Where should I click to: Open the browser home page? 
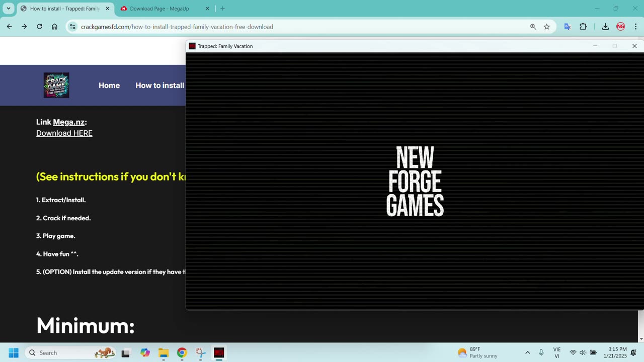(54, 27)
